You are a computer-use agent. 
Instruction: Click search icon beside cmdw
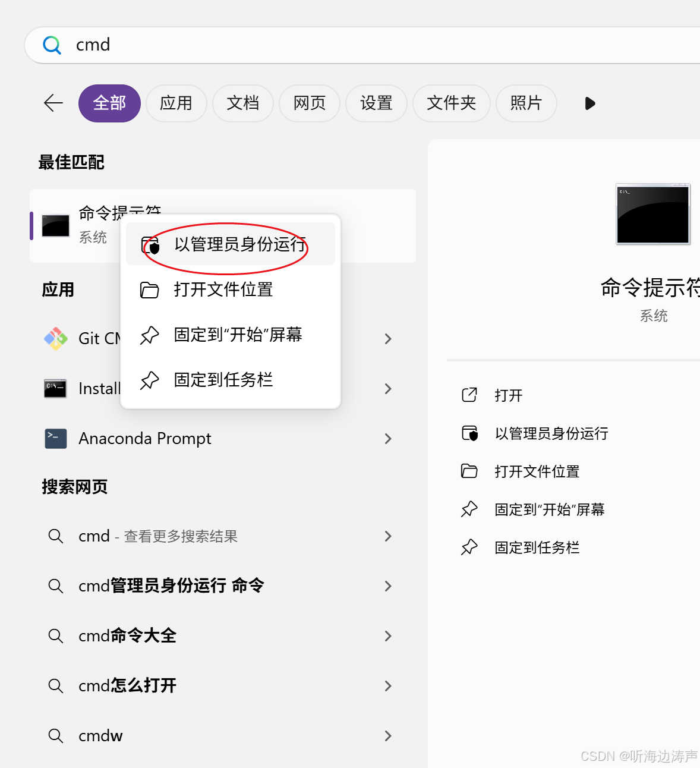[x=56, y=736]
